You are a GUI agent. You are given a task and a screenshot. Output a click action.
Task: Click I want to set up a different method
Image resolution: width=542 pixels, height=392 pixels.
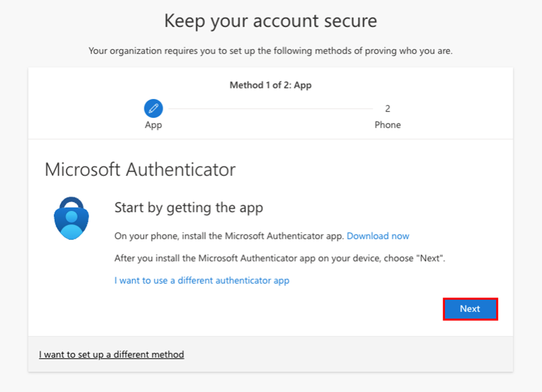tap(111, 354)
